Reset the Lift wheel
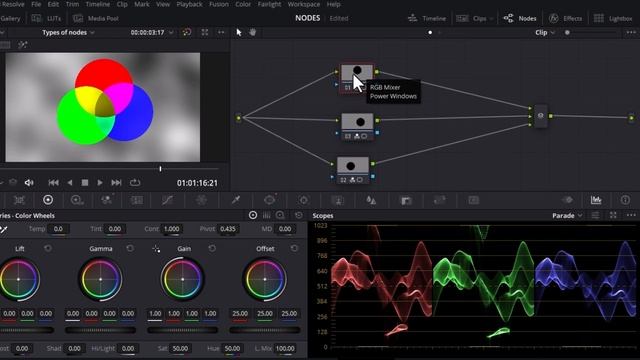Viewport: 640px width, 360px height. pyautogui.click(x=48, y=248)
